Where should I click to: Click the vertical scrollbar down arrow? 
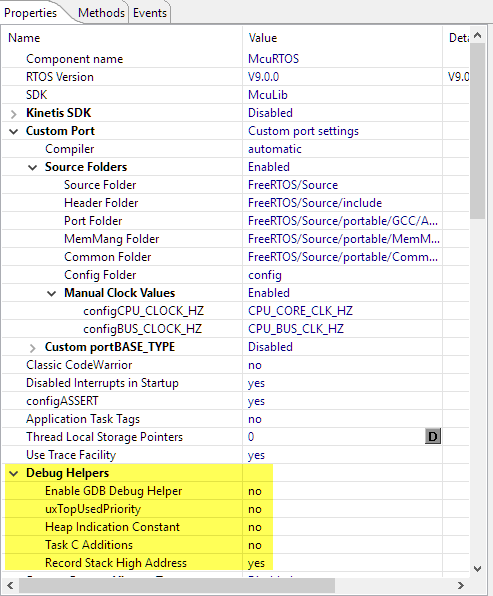[x=477, y=569]
